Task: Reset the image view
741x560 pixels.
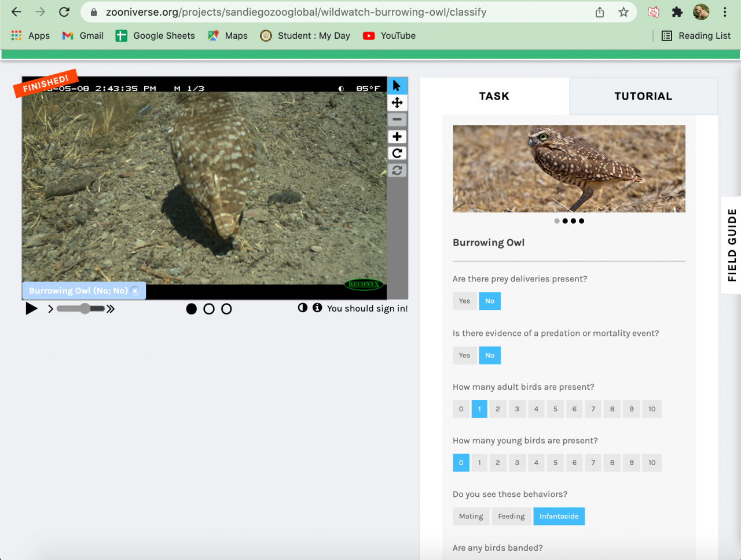Action: pyautogui.click(x=397, y=170)
